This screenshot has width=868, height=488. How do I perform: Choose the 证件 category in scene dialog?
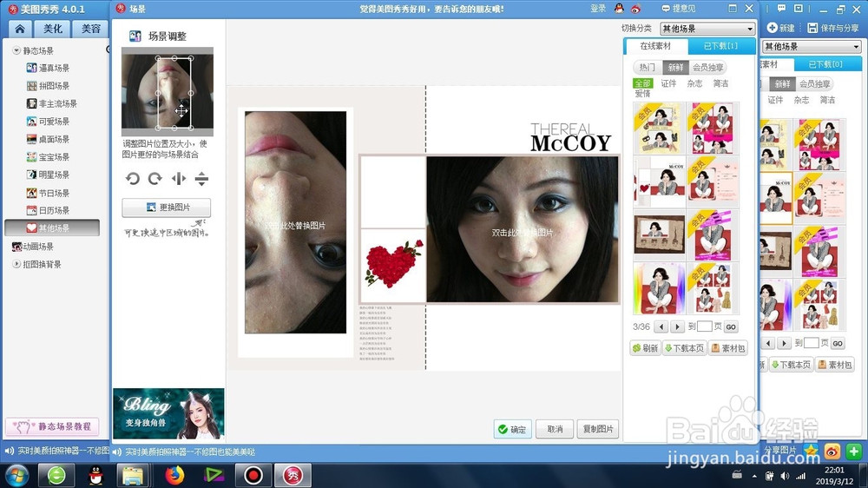click(668, 83)
